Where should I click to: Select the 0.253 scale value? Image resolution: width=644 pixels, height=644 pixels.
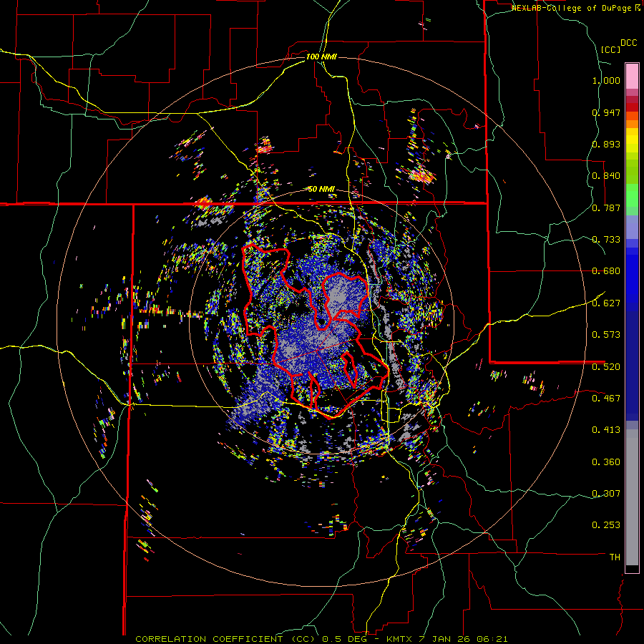pos(606,525)
